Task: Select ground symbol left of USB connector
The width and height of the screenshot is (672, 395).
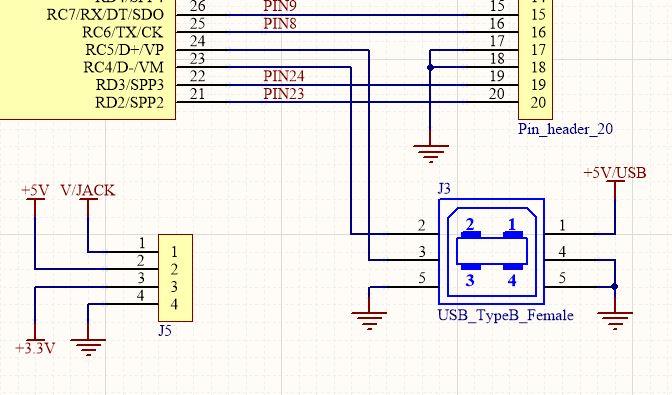Action: (369, 321)
